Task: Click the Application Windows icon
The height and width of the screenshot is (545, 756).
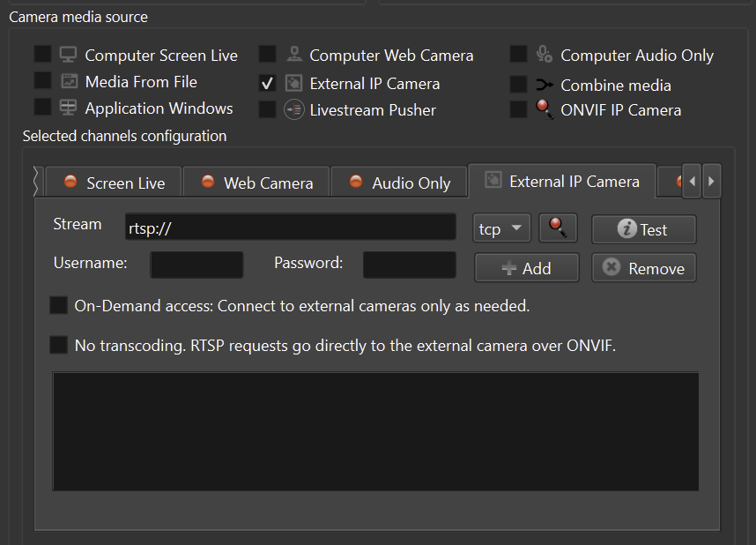Action: click(x=69, y=108)
